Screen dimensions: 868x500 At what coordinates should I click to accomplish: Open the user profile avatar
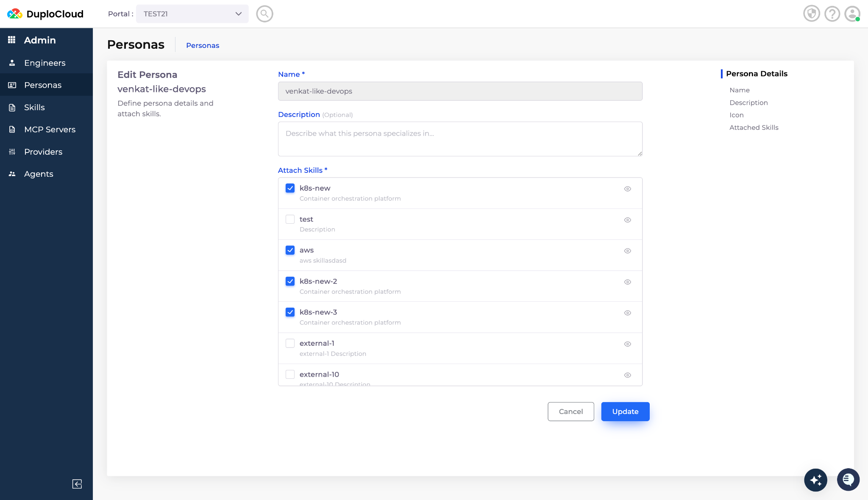coord(852,14)
